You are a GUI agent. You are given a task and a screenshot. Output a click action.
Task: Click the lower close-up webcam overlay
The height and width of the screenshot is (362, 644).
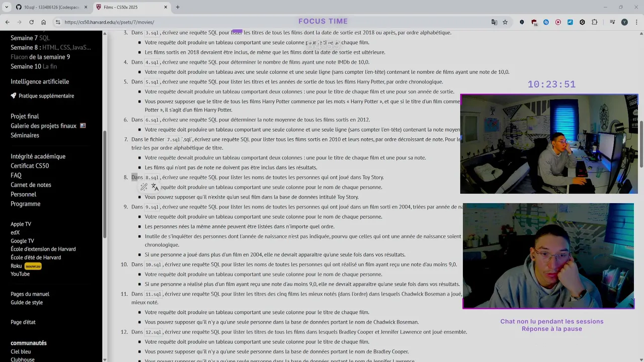click(548, 256)
